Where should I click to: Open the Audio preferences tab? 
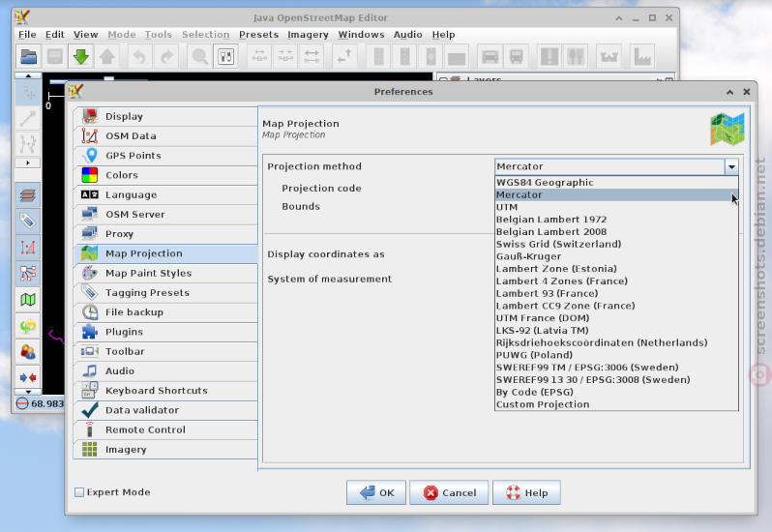point(166,371)
